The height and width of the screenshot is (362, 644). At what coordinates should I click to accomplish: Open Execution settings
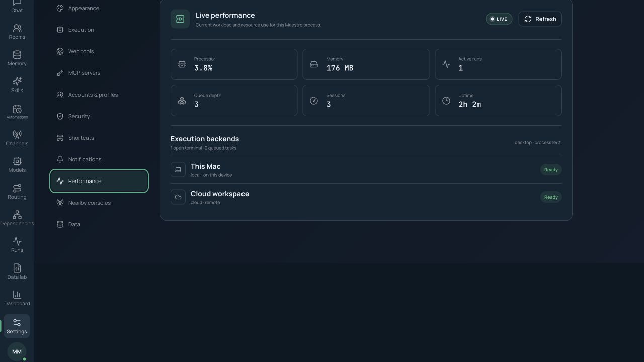tap(99, 30)
